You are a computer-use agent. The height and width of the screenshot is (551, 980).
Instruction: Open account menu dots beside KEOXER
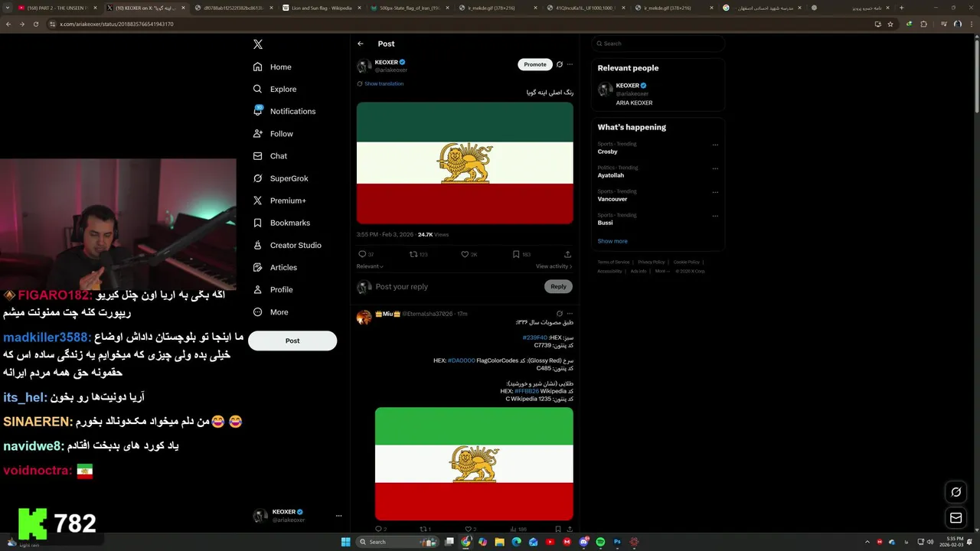338,516
